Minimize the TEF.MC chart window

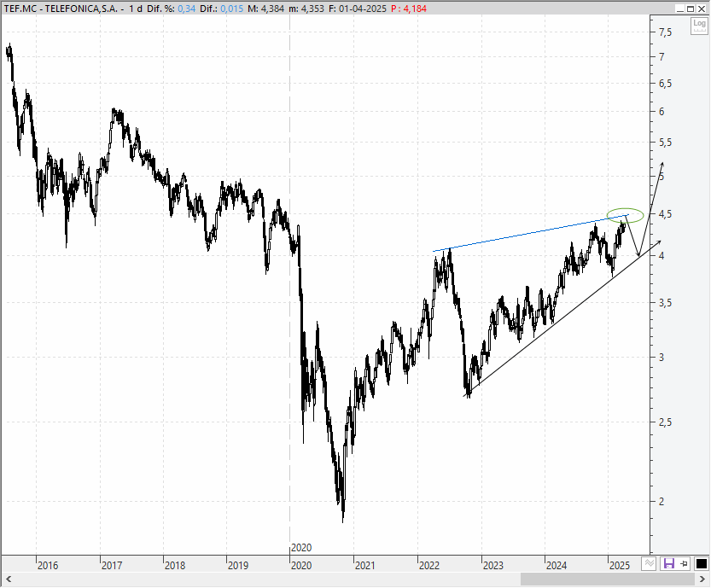tap(679, 9)
